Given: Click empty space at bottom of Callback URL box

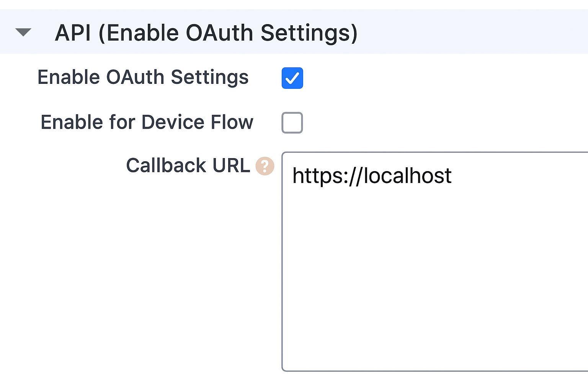Looking at the screenshot, I should [x=435, y=345].
